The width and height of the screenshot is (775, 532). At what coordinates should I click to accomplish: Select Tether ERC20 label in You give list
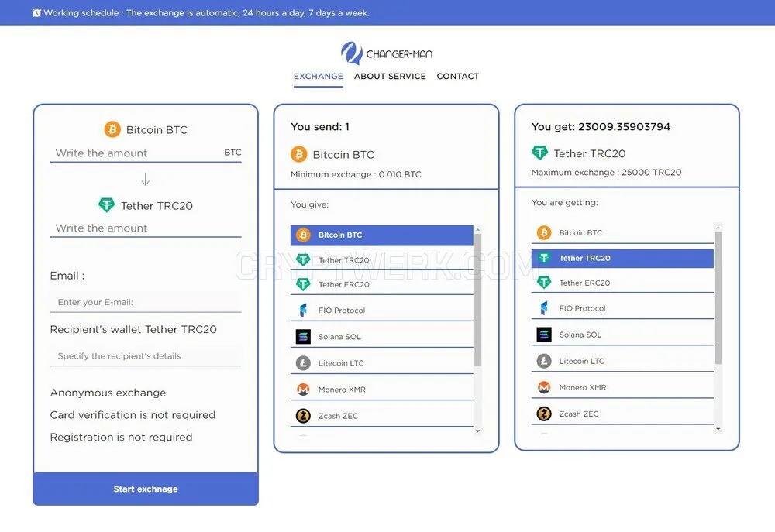pos(343,284)
